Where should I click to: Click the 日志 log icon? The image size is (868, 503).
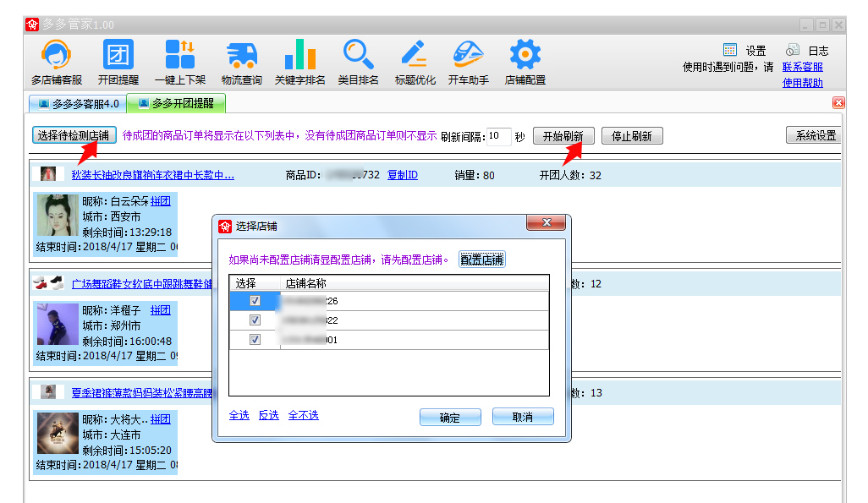pyautogui.click(x=792, y=50)
